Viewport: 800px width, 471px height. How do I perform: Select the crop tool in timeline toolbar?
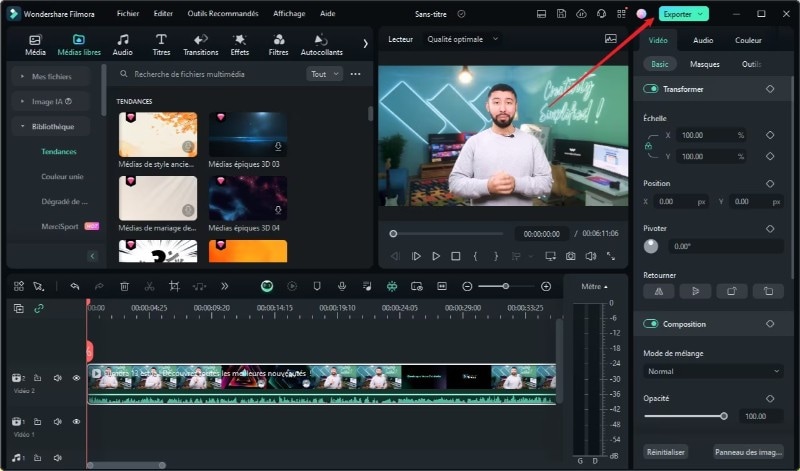pyautogui.click(x=174, y=286)
